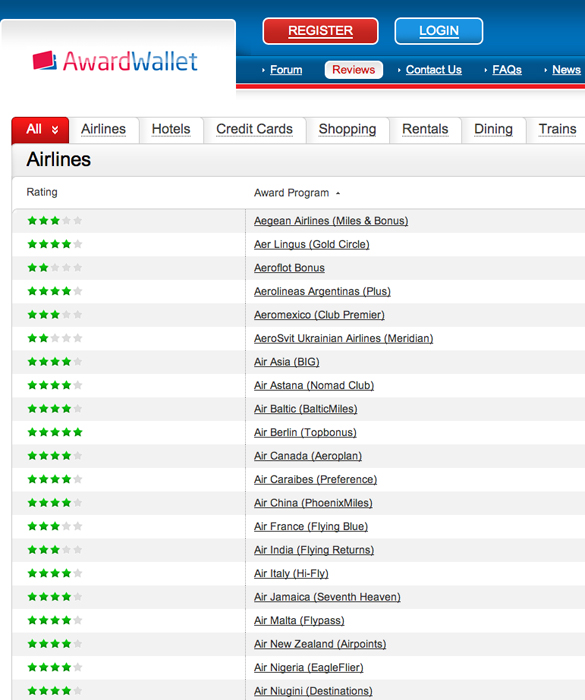The width and height of the screenshot is (585, 700).
Task: Open Air Asia (BIG) link
Action: (286, 362)
